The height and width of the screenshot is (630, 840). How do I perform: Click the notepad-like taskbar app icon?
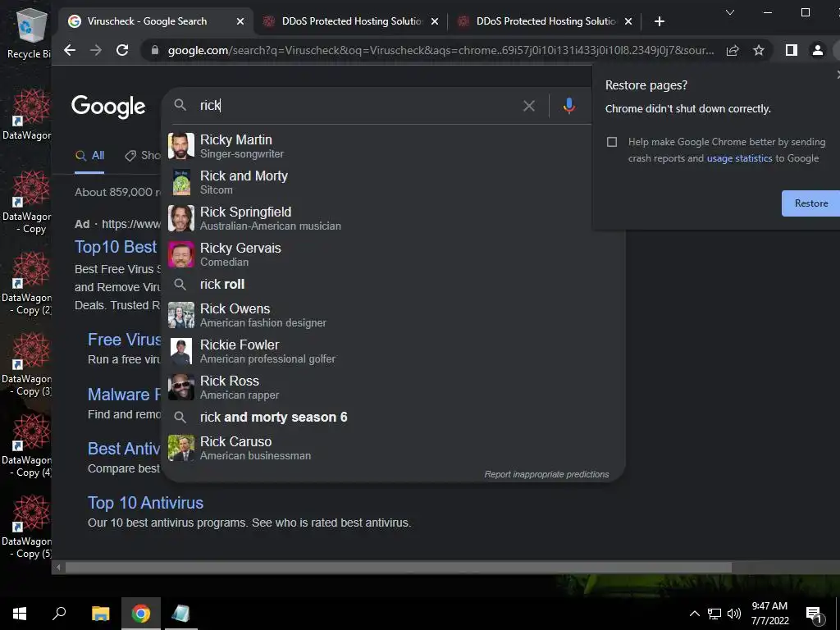point(181,614)
